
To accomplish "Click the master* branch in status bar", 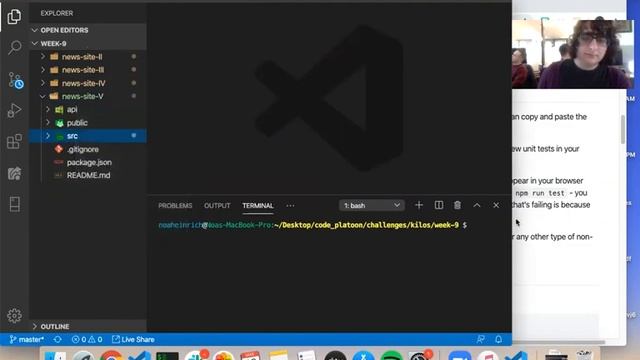I will point(27,339).
